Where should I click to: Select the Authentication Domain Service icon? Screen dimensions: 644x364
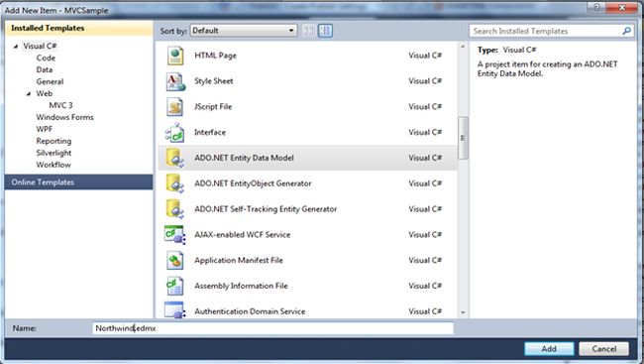(175, 310)
